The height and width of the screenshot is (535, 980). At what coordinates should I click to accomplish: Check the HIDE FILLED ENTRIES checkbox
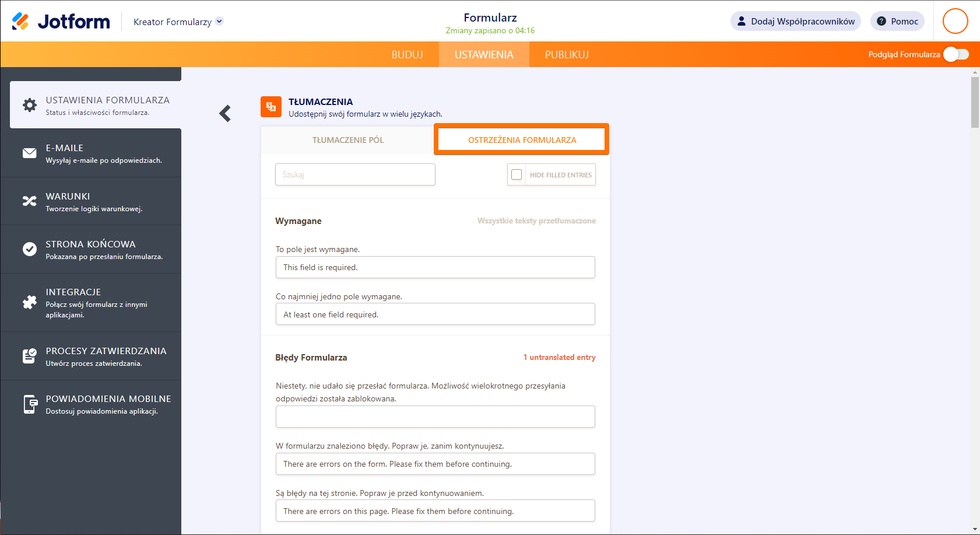pyautogui.click(x=517, y=174)
